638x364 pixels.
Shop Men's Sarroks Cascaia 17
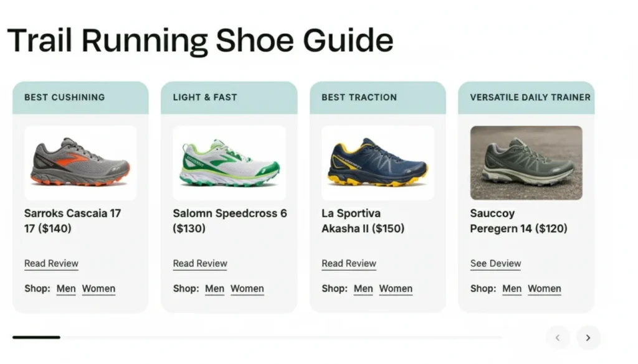click(x=66, y=288)
